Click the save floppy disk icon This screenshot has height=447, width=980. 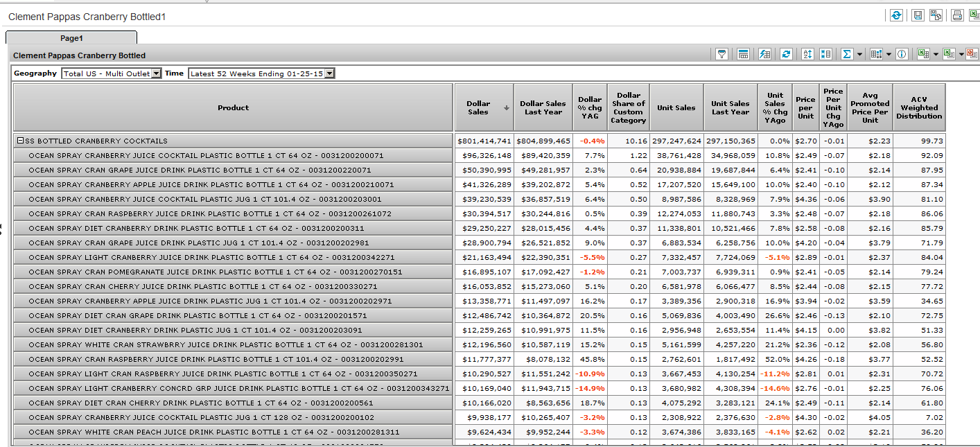click(x=918, y=15)
